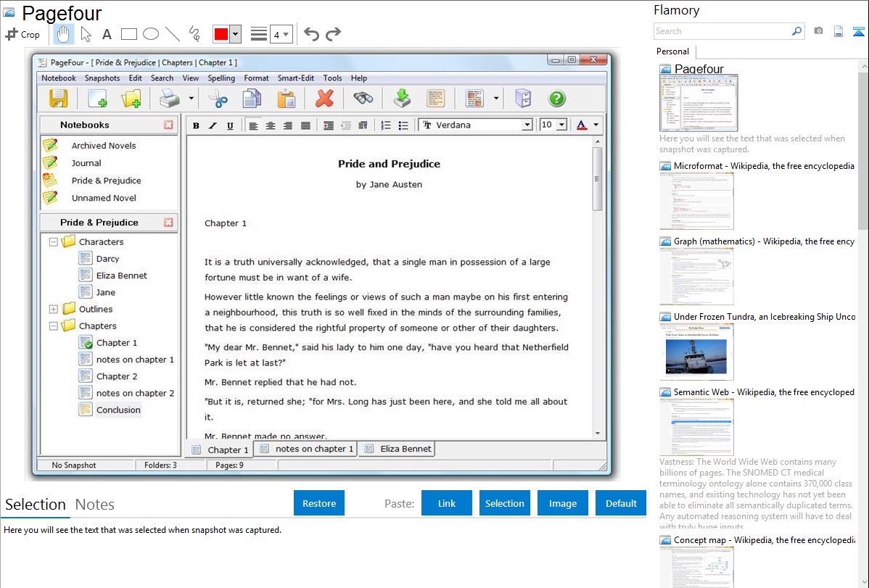Click the red X delete icon
The height and width of the screenshot is (588, 869).
(324, 99)
